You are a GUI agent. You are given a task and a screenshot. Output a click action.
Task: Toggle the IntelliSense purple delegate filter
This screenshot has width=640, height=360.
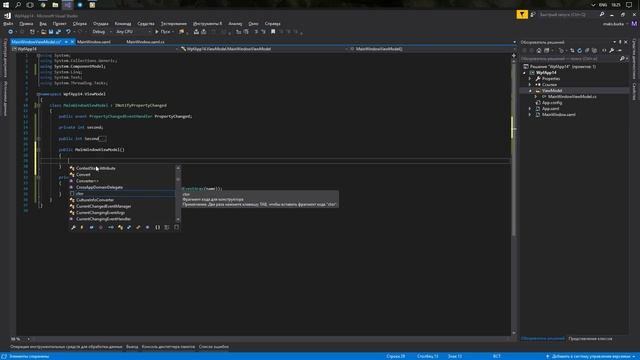point(148,227)
